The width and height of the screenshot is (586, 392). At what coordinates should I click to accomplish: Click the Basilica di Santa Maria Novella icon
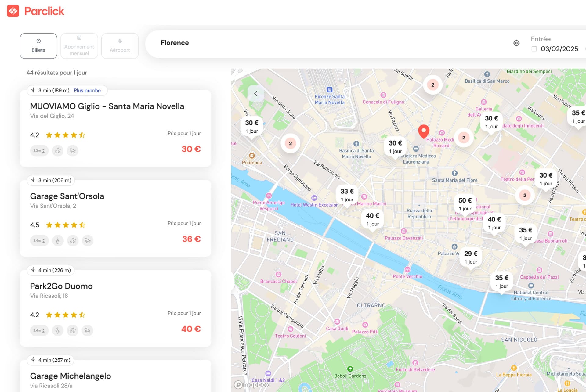(x=356, y=144)
